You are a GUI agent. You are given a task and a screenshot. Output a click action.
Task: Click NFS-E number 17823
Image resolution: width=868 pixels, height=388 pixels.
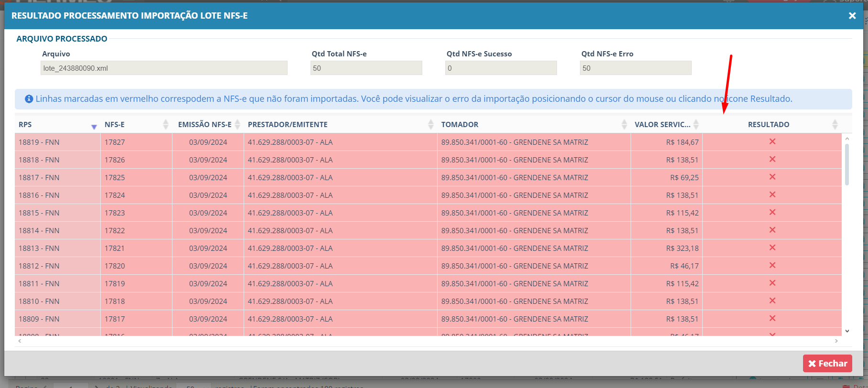(x=115, y=213)
